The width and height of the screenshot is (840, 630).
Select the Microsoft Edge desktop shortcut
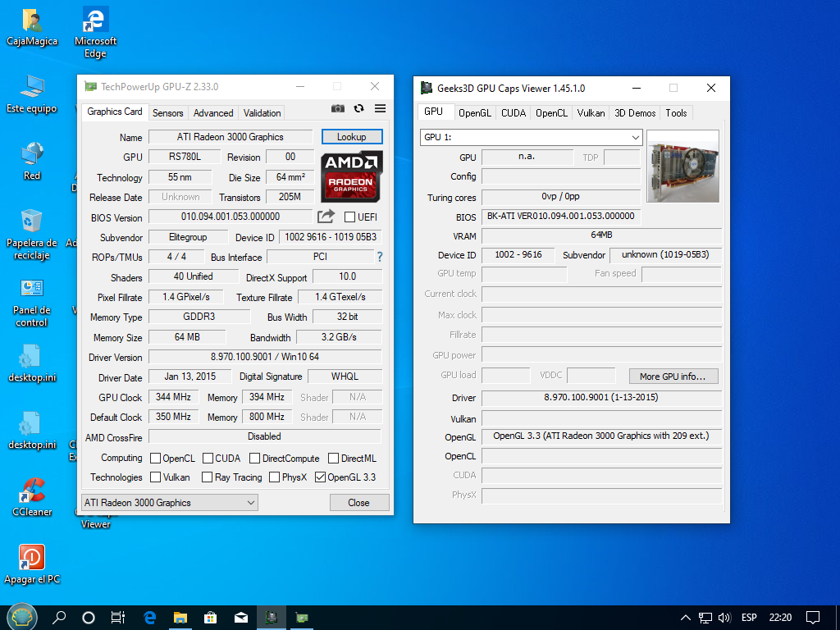(95, 32)
